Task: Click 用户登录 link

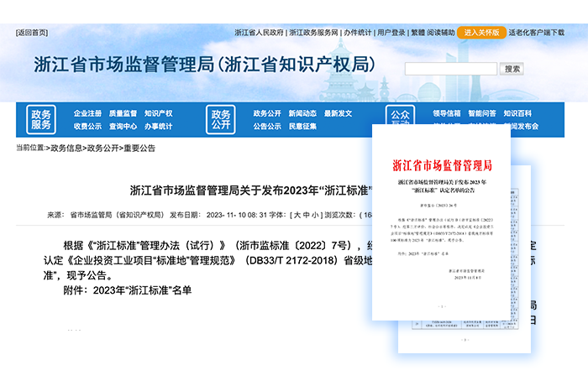Action: (x=391, y=33)
